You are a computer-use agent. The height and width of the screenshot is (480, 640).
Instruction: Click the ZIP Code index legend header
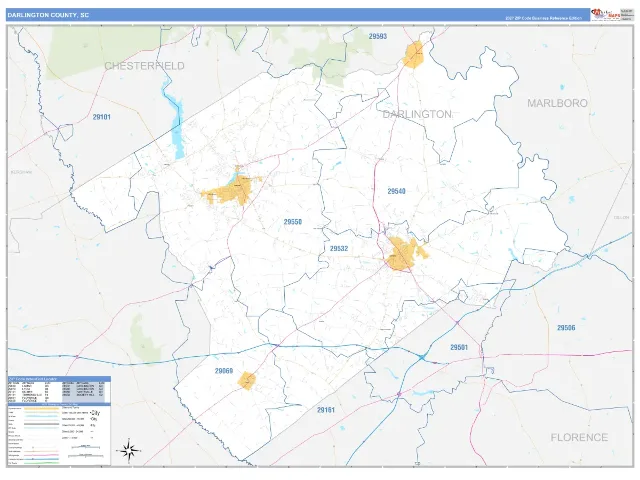pos(59,379)
